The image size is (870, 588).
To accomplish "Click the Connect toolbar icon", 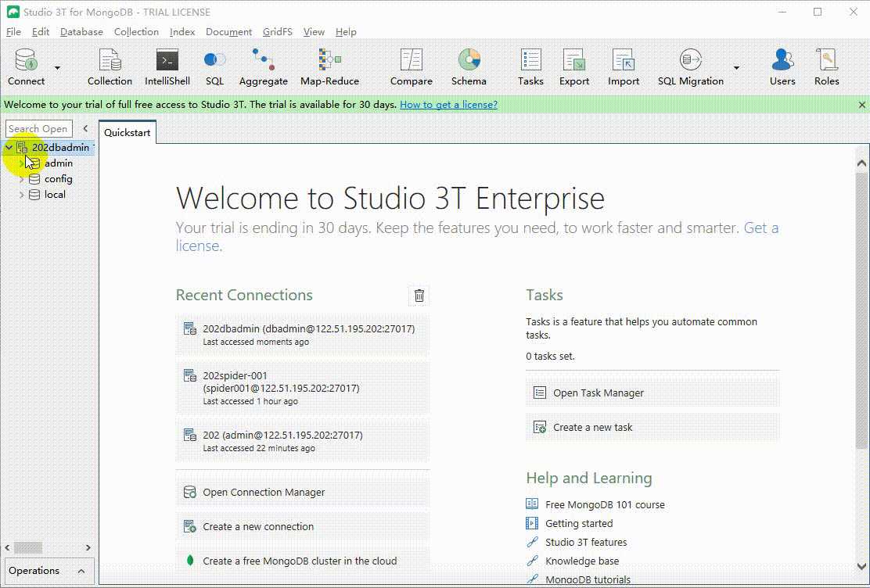I will tap(26, 67).
